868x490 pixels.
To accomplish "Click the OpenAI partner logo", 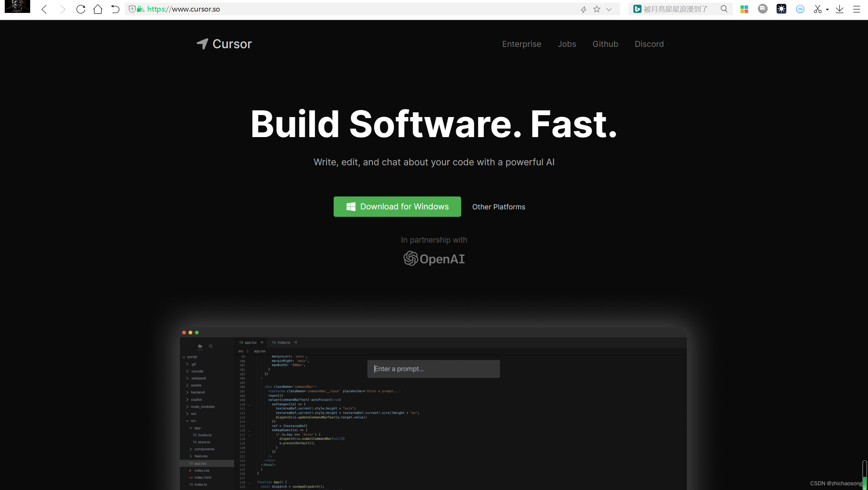I will 434,259.
